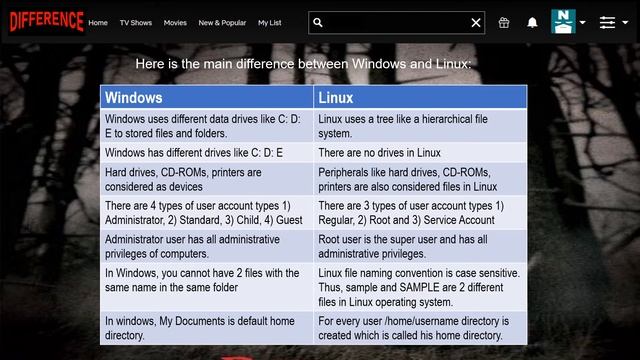Click 'Here is the main difference' heading
The image size is (640, 360).
[x=303, y=64]
